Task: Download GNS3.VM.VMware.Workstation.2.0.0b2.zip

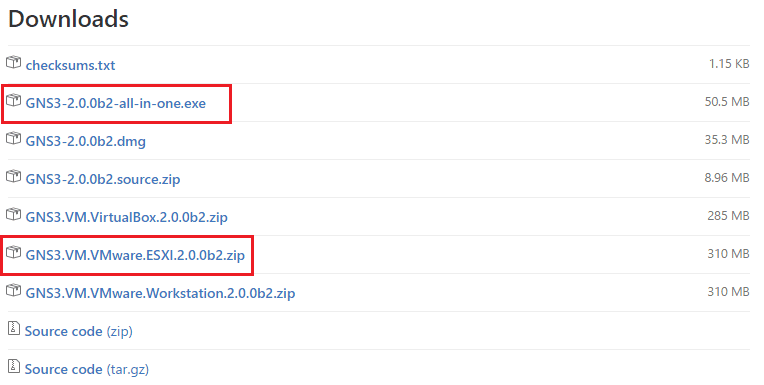Action: coord(160,293)
